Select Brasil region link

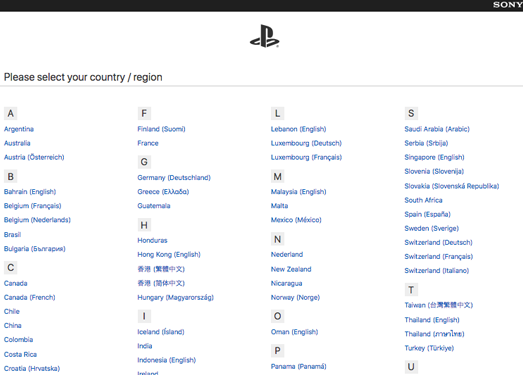12,235
